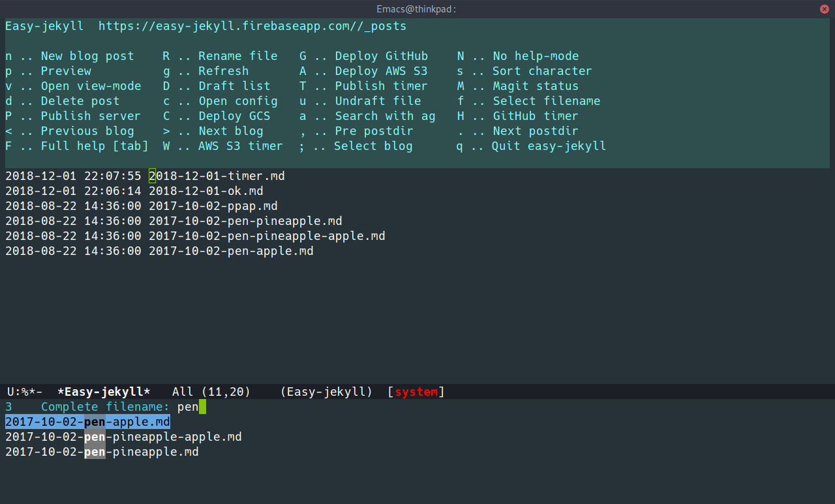Click the 'Pre postdir' help entry
Image resolution: width=835 pixels, height=504 pixels.
tap(356, 131)
